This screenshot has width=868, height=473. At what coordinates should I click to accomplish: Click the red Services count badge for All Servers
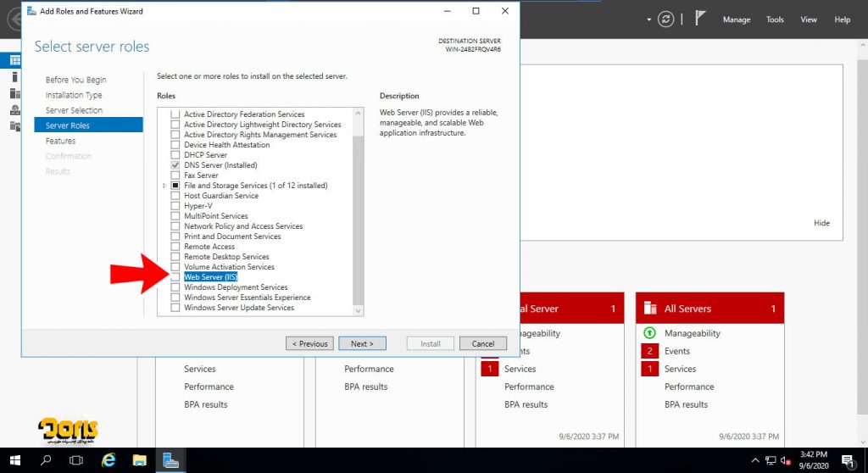[x=649, y=369]
